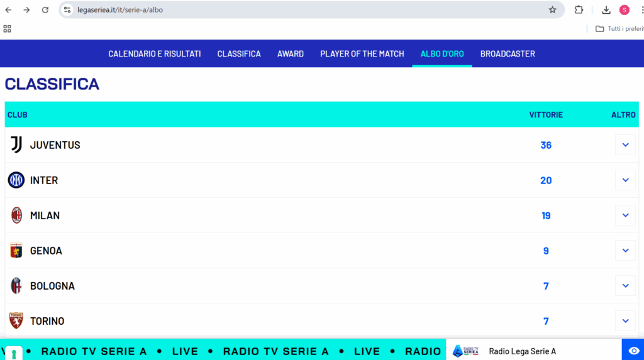Reload the page with the refresh button
Image resolution: width=644 pixels, height=360 pixels.
pos(45,10)
